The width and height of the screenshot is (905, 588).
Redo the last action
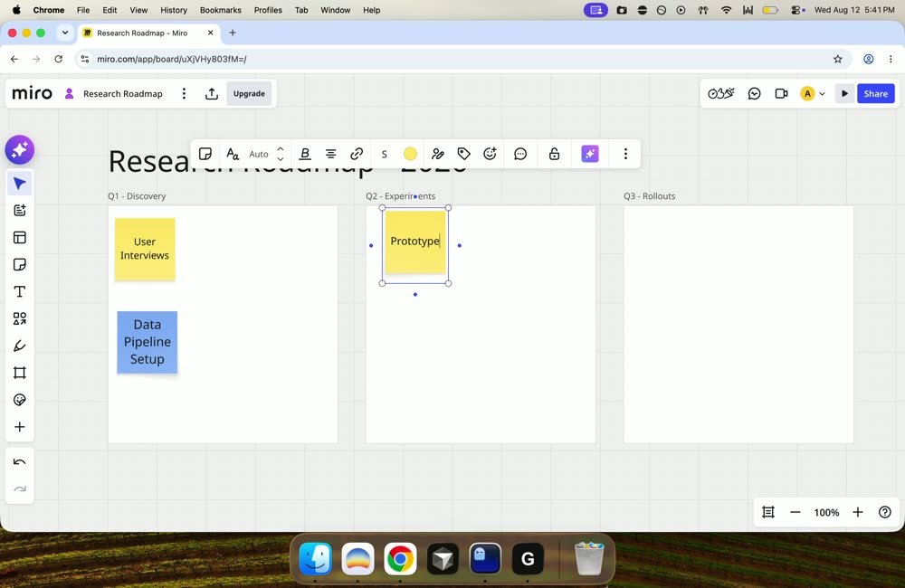click(x=20, y=489)
